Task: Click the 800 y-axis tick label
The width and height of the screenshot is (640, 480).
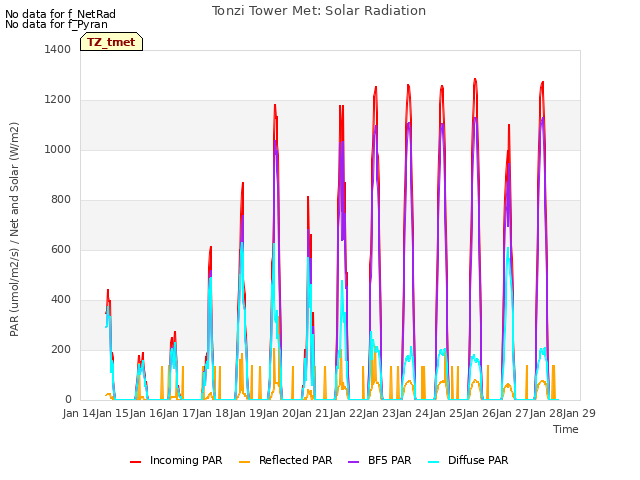Action: pyautogui.click(x=61, y=200)
